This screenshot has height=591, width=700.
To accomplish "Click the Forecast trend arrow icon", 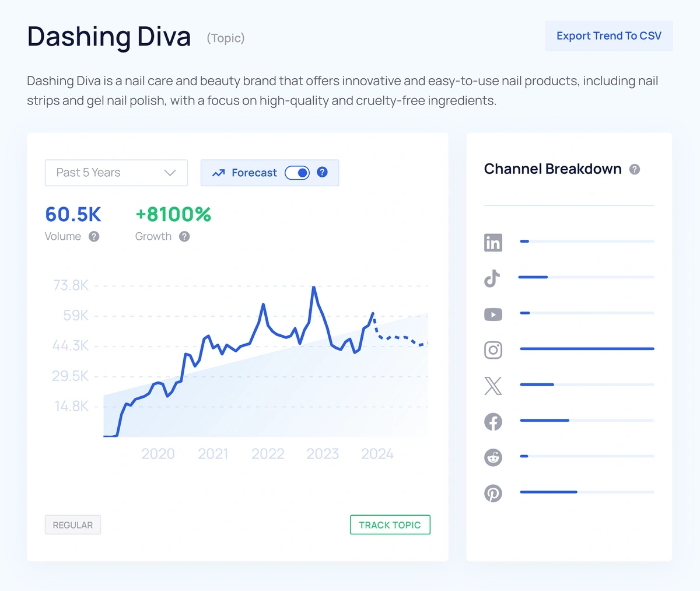I will coord(218,173).
